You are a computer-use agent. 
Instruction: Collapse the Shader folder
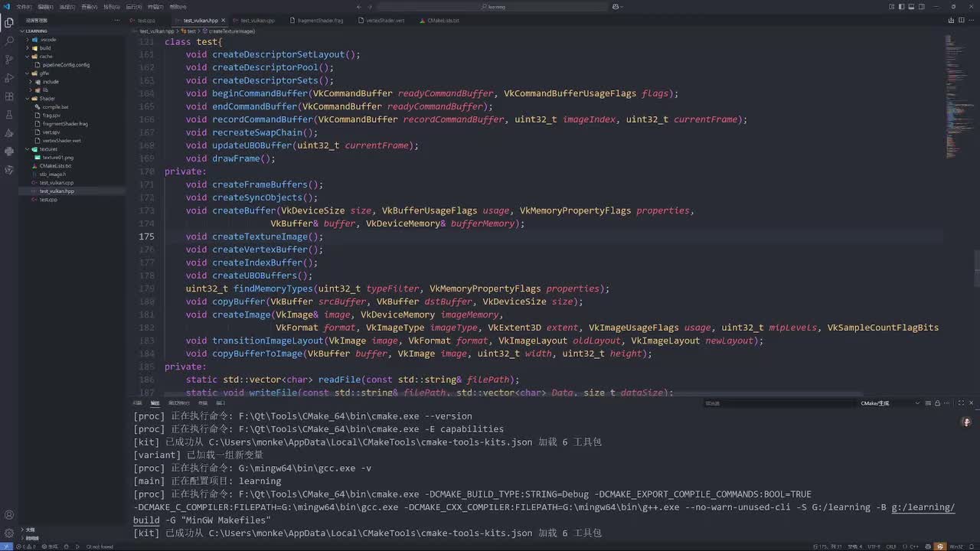pos(47,98)
